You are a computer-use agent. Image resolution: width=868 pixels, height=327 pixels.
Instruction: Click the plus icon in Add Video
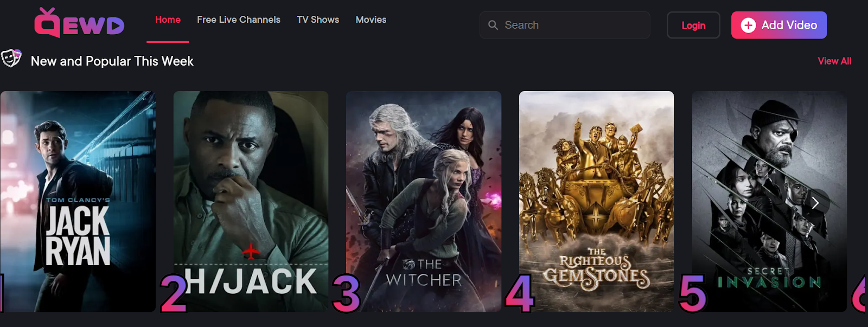[x=748, y=25]
